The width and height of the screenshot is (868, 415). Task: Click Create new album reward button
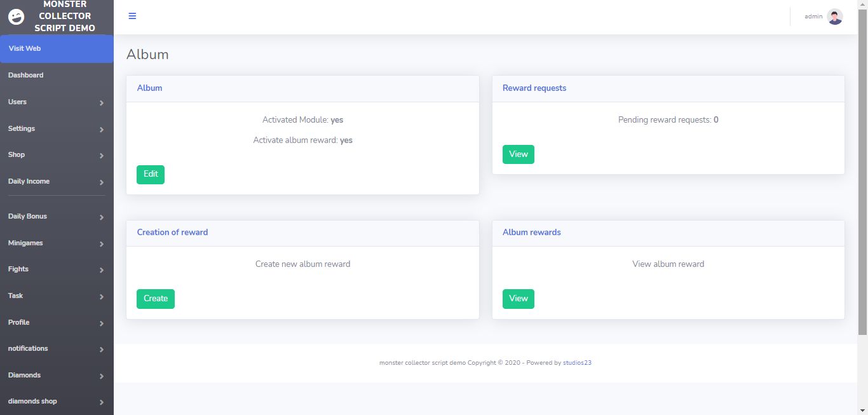pos(156,299)
